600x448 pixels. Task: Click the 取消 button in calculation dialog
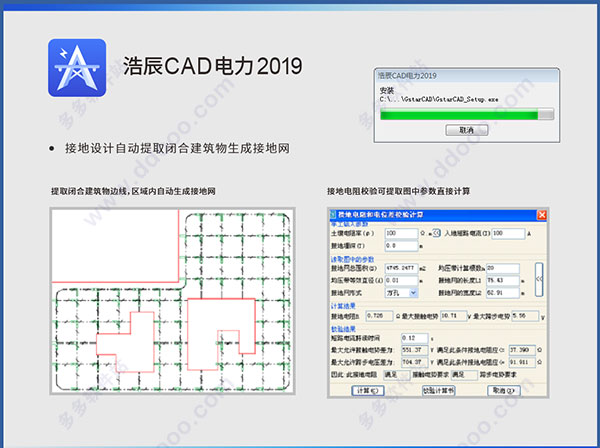click(504, 391)
